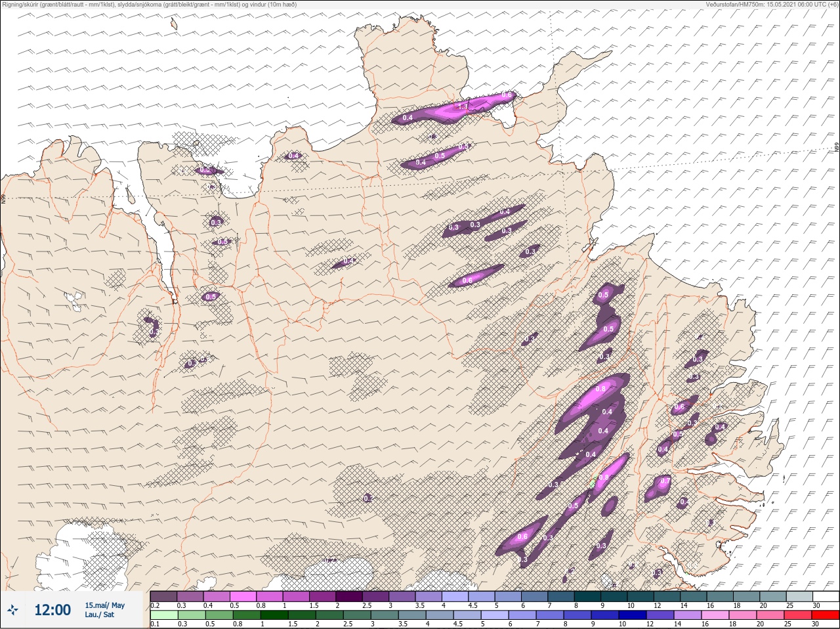Viewport: 840px width, 629px height.
Task: Click the 0.6 value beside the 1.1 patch
Action: coord(507,95)
